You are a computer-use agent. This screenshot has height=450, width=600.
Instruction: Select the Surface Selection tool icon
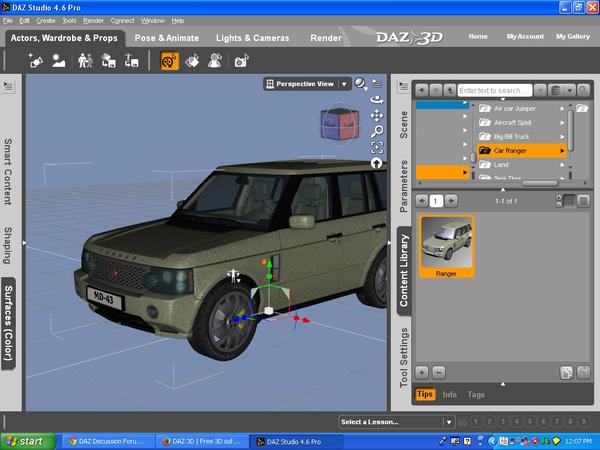192,61
